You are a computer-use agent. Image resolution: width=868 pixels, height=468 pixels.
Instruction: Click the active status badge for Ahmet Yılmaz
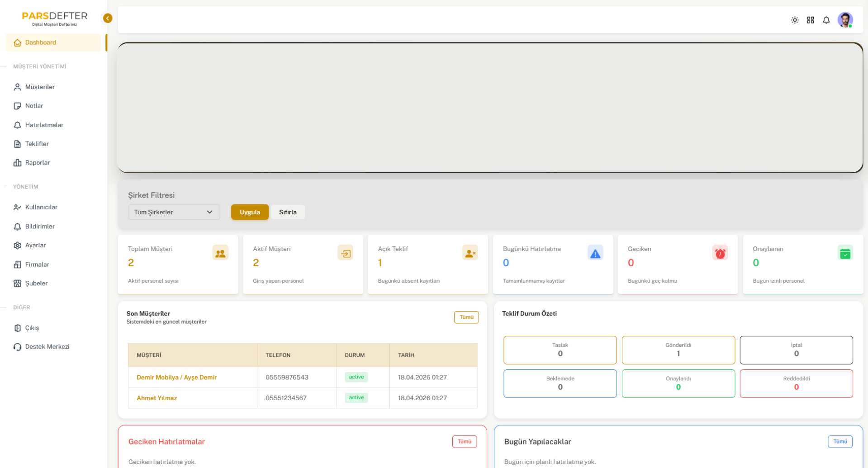[356, 397]
